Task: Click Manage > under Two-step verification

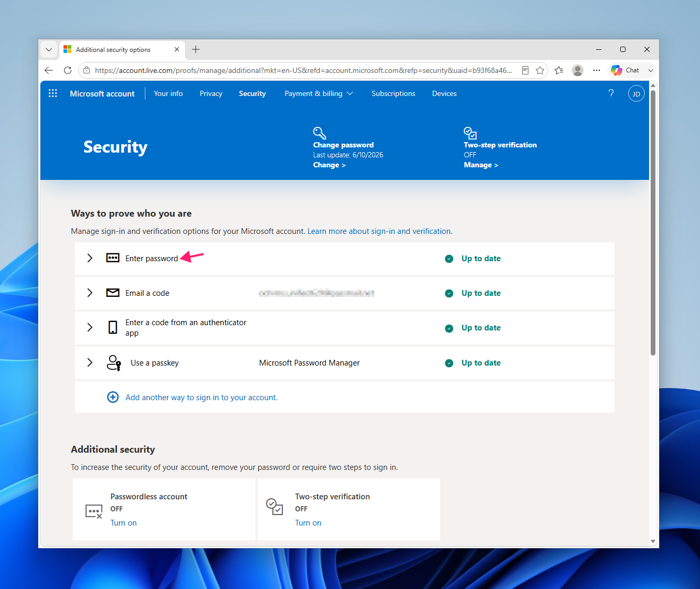Action: [481, 165]
